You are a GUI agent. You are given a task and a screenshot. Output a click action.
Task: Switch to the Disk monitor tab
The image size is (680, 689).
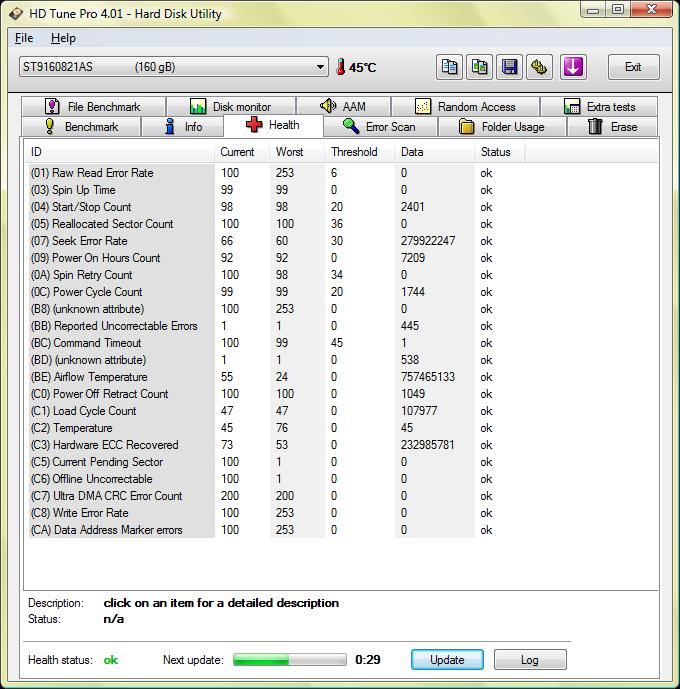point(231,106)
